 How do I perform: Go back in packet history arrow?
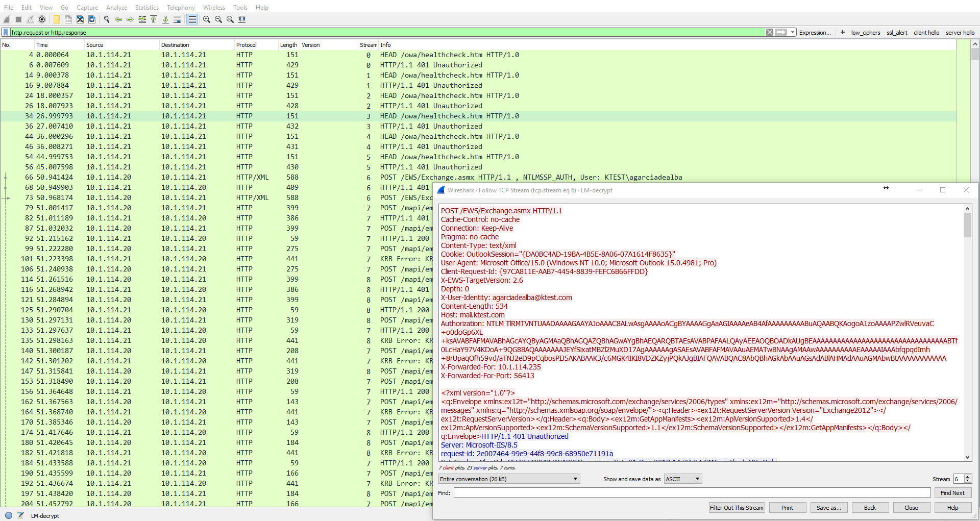(118, 19)
